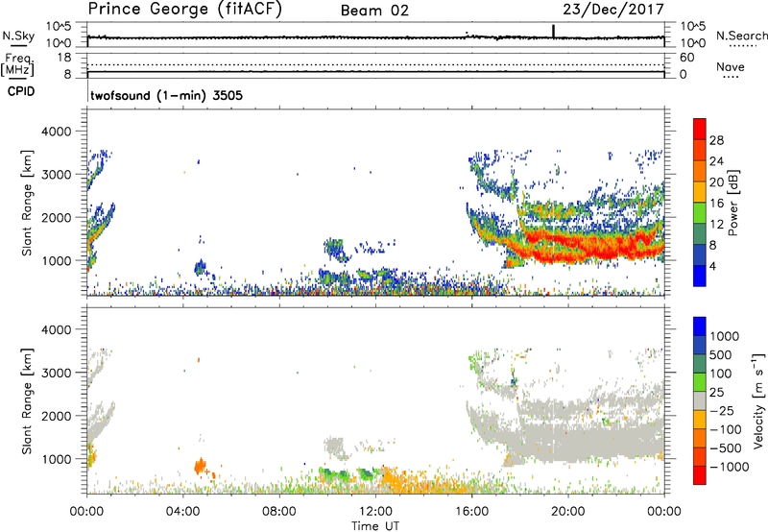Viewport: 768px width, 532px height.
Task: Click the "04:00" time tick label
Action: coord(183,512)
